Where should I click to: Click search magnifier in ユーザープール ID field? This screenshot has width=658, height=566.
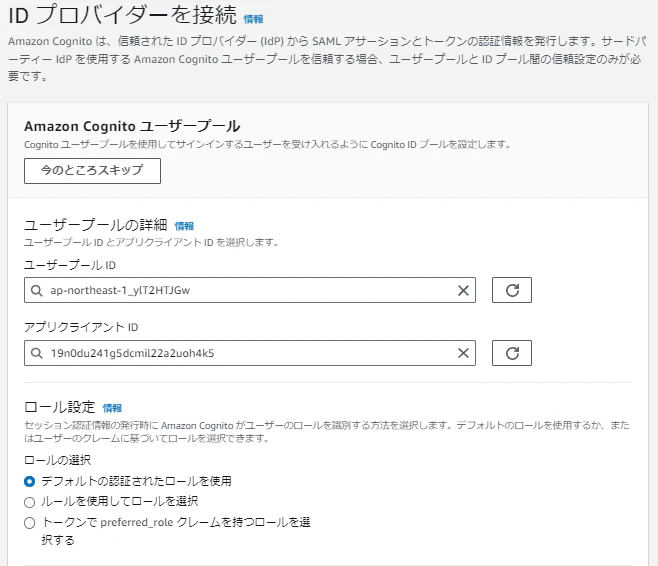point(37,290)
